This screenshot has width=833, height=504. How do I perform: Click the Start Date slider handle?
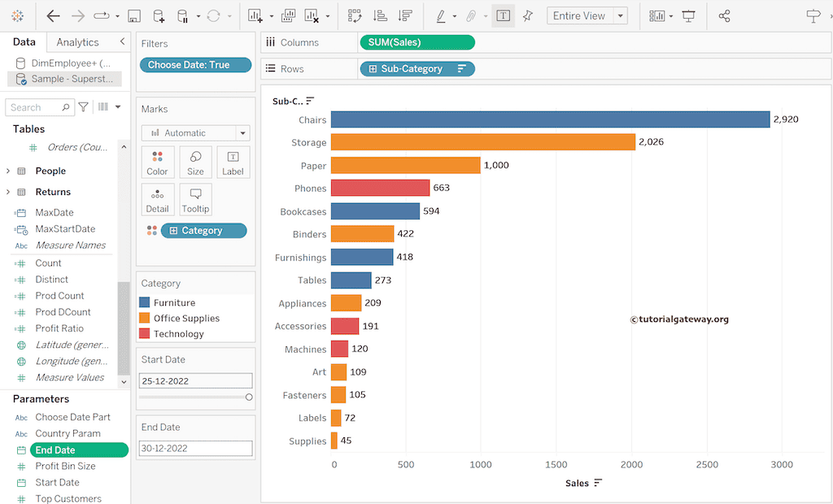(x=249, y=398)
